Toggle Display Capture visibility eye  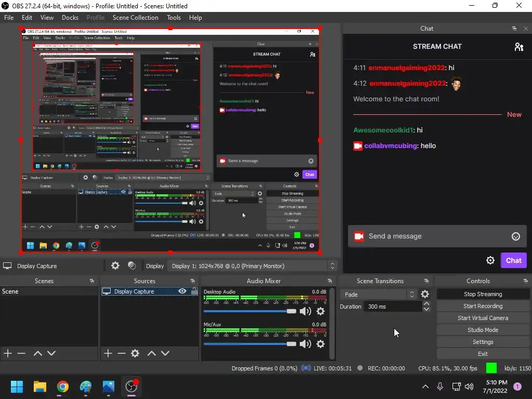coord(182,291)
